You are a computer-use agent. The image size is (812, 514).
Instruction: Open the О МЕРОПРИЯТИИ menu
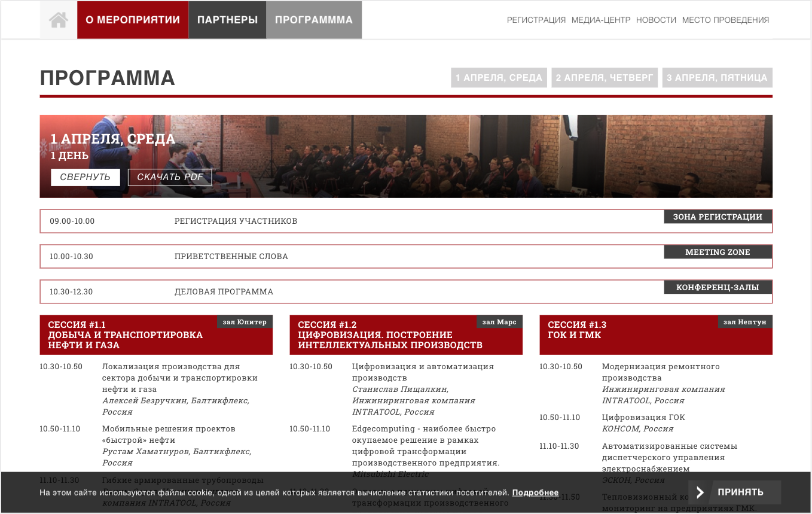[x=133, y=20]
